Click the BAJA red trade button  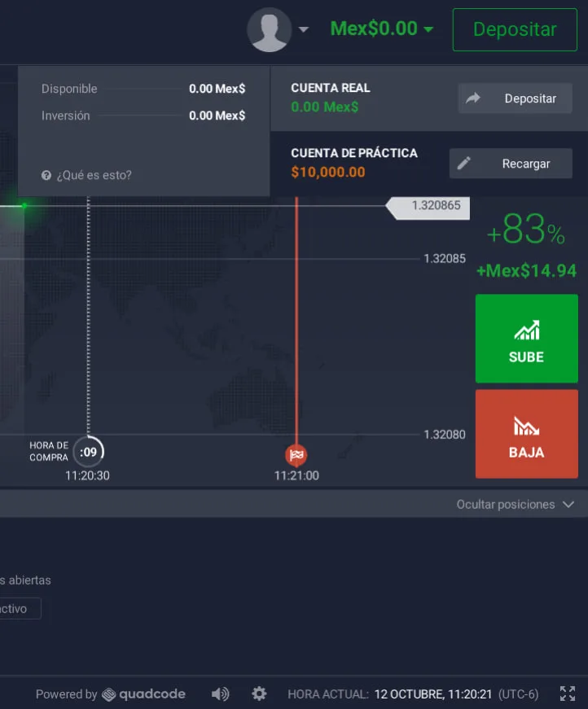(526, 434)
